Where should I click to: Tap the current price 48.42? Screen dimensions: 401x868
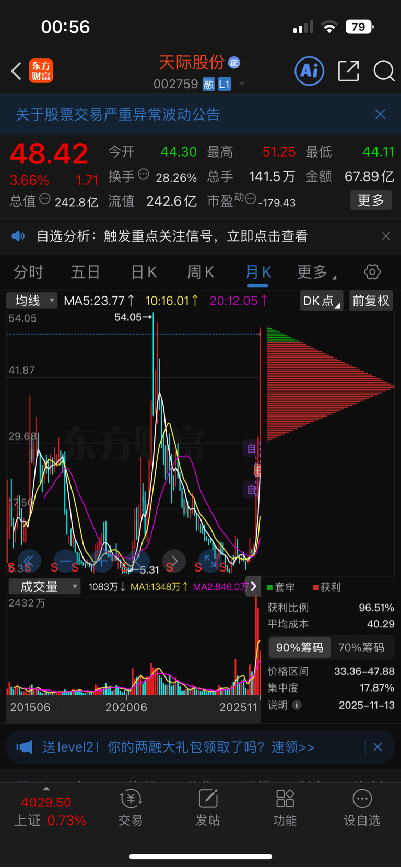49,154
